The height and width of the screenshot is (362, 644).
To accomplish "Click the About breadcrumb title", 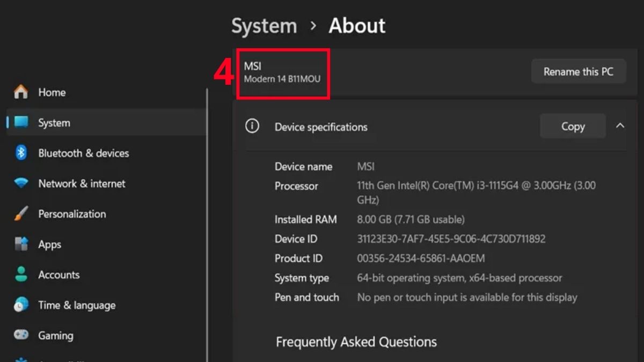I will coord(357,26).
